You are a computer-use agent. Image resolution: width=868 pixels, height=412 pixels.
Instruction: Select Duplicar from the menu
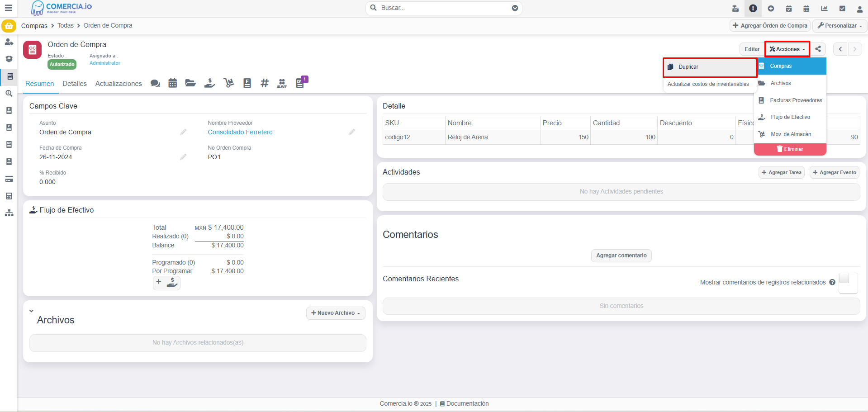coord(710,67)
